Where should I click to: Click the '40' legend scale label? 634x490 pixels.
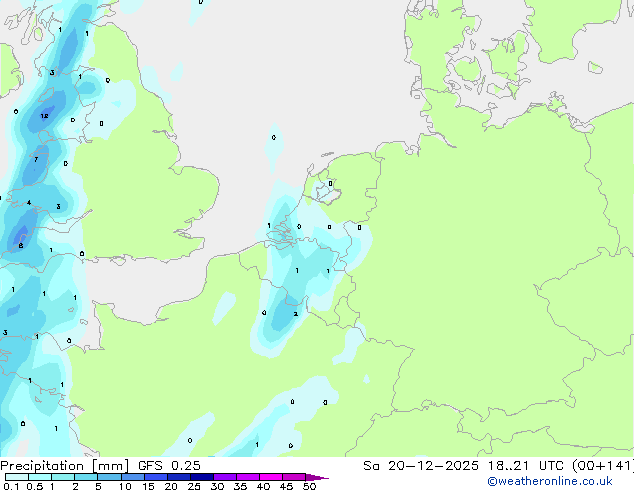pos(263,486)
